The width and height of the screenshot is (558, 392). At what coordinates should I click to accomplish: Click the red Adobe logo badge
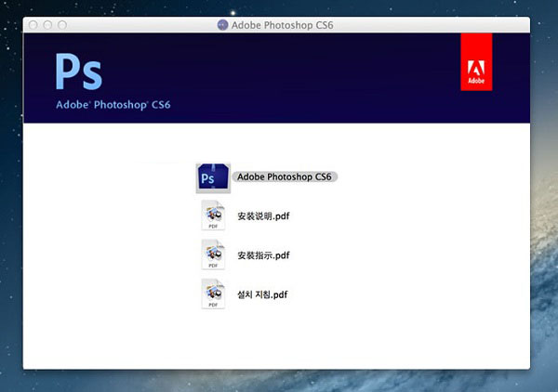click(x=476, y=62)
